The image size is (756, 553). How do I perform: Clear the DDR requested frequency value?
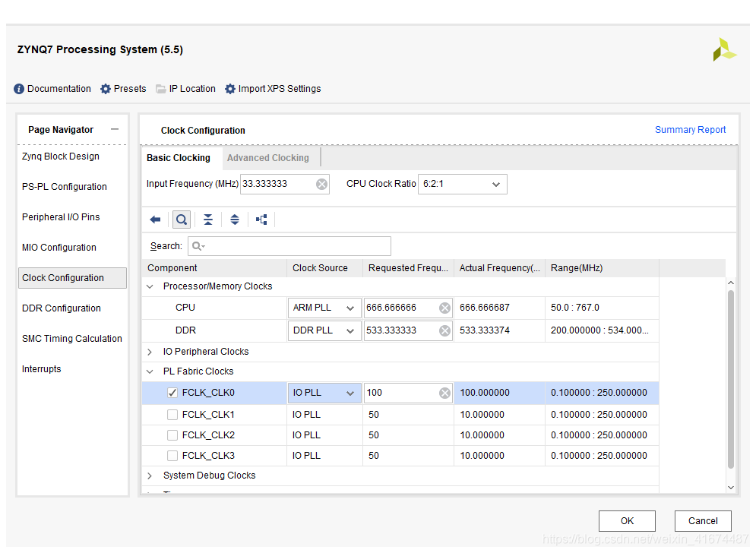coord(444,330)
